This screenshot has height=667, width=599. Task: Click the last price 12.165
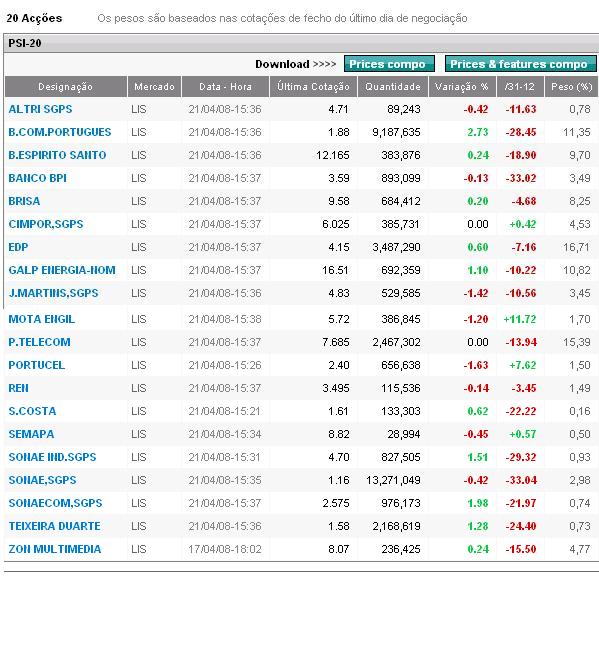coord(333,155)
